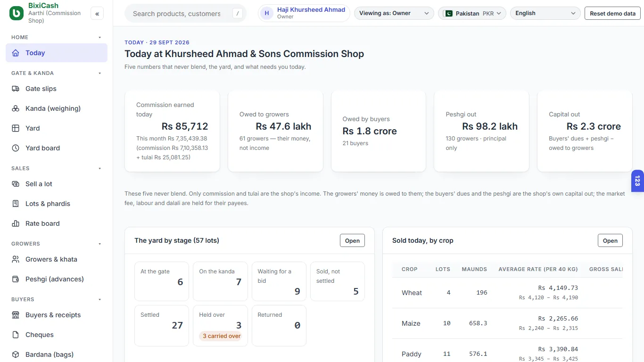Click the Lots & phardis receipt icon

(16, 204)
